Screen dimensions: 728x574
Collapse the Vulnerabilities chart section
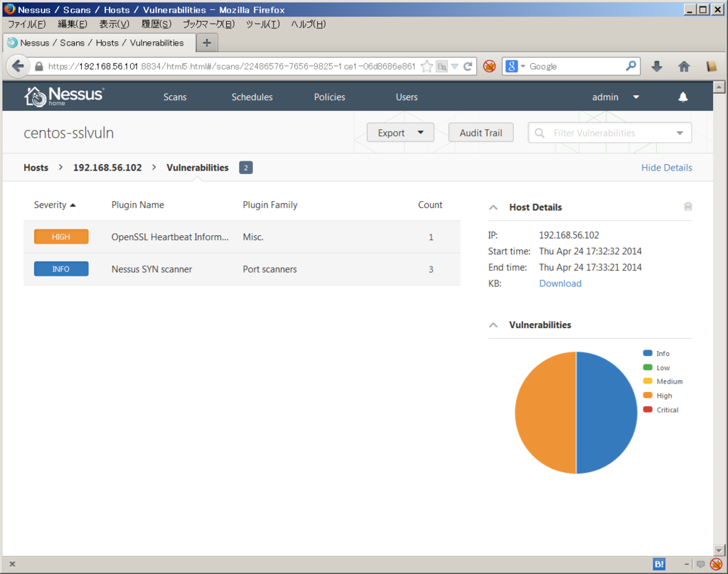pos(493,325)
